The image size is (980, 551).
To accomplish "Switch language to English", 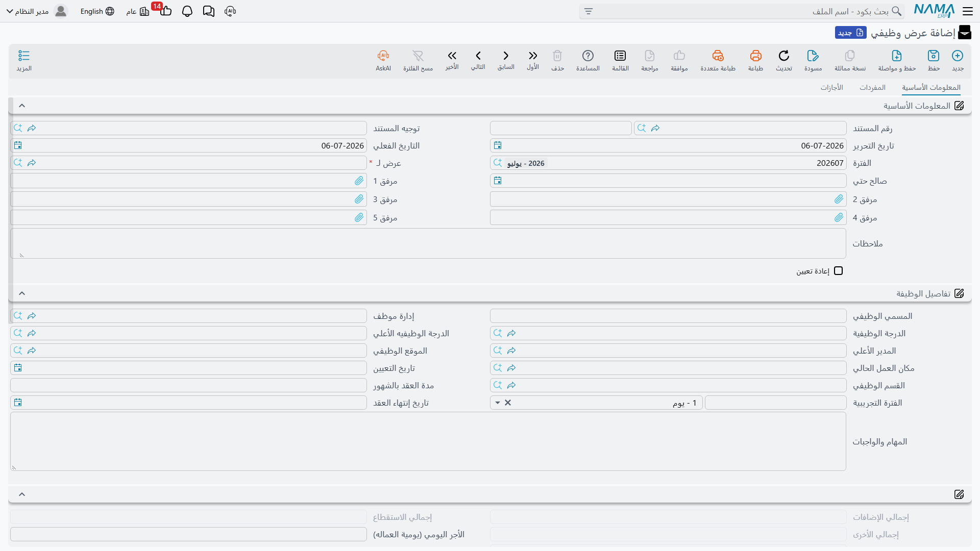I will pos(97,11).
